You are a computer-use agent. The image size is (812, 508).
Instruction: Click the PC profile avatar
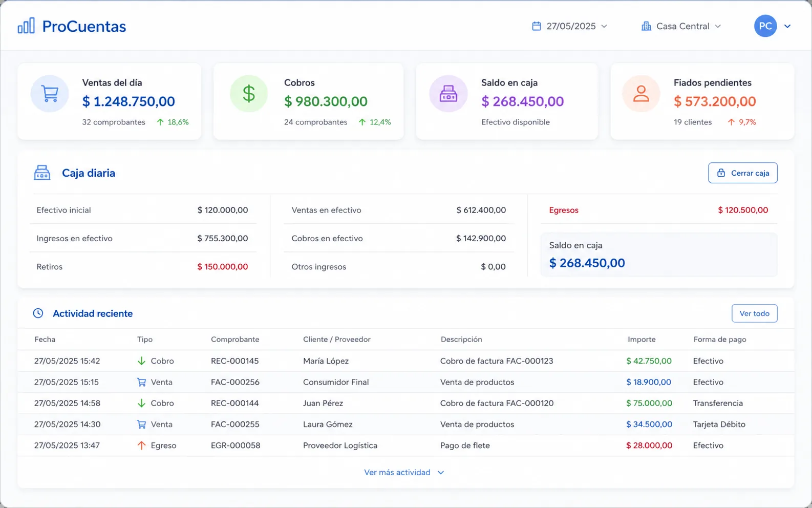[765, 26]
